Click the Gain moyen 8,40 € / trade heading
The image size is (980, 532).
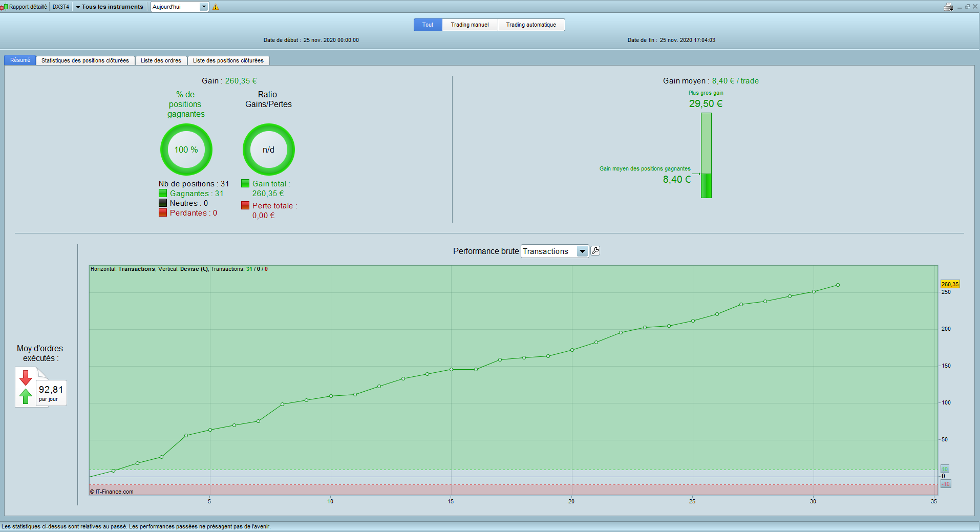[x=711, y=81]
